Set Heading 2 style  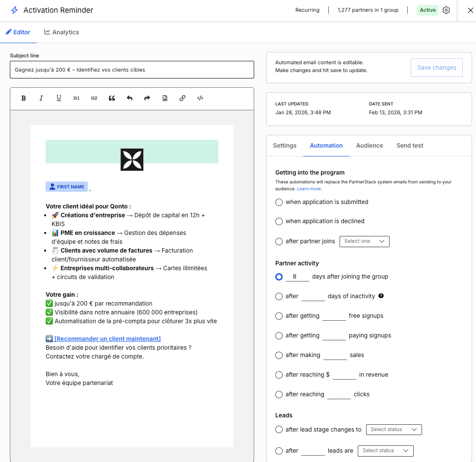tap(94, 98)
